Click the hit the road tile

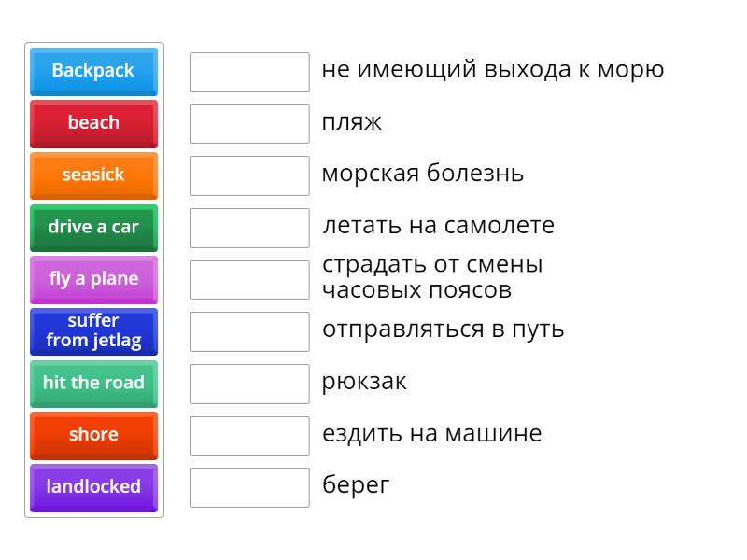coord(93,384)
